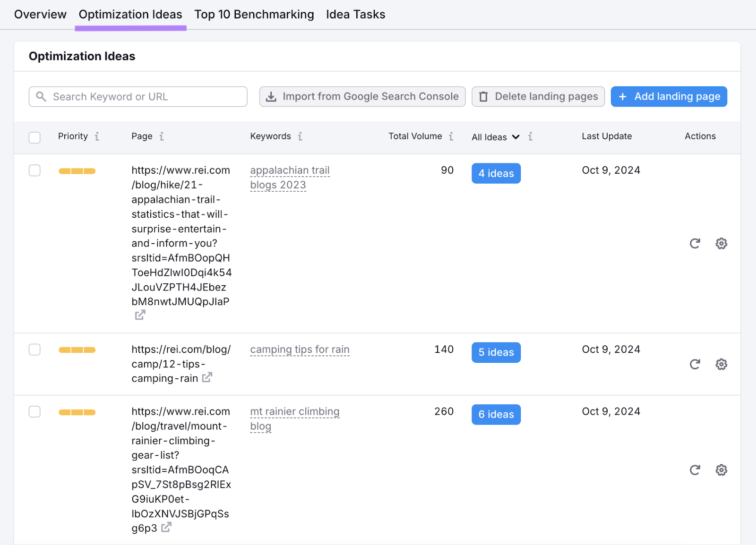Open the camping tips for rain keyword link

pyautogui.click(x=300, y=349)
